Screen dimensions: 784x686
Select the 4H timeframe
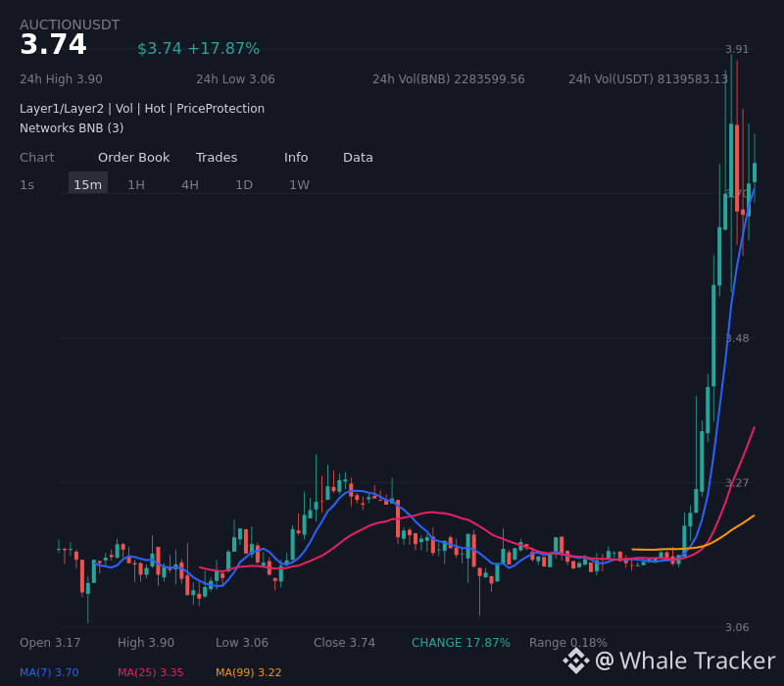coord(190,185)
